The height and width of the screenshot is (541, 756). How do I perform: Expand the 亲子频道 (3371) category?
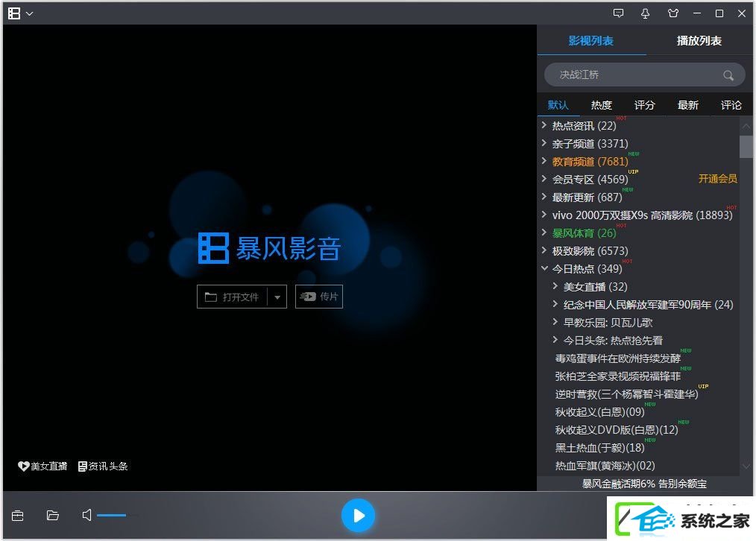(544, 143)
